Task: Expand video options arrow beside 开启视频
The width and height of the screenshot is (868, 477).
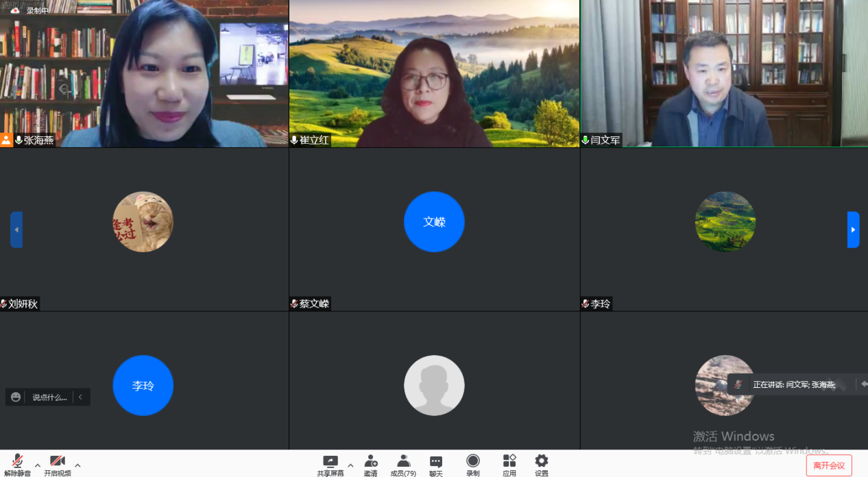Action: click(77, 465)
